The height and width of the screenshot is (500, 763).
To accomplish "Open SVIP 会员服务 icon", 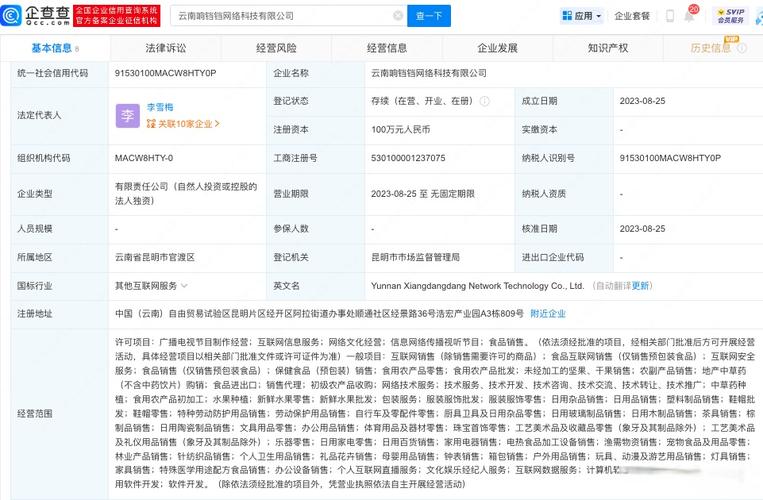I will coord(730,16).
